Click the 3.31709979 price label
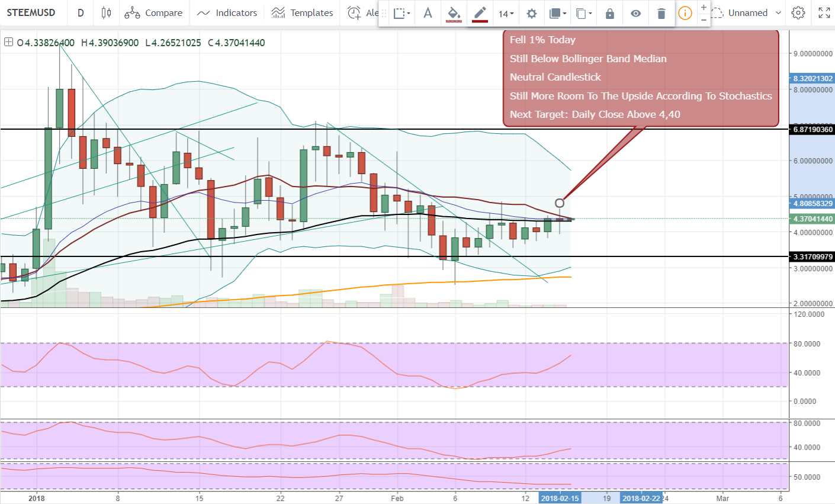The width and height of the screenshot is (835, 504). 812,256
